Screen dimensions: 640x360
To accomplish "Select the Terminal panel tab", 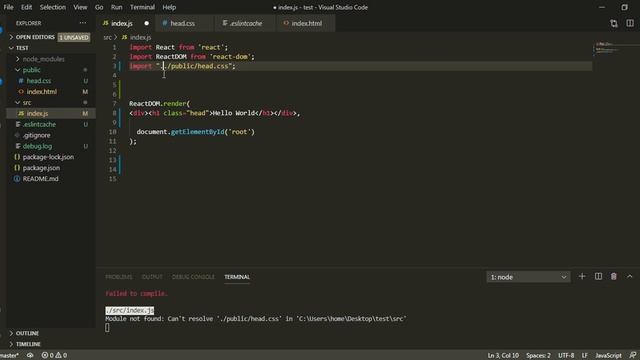I will (237, 277).
